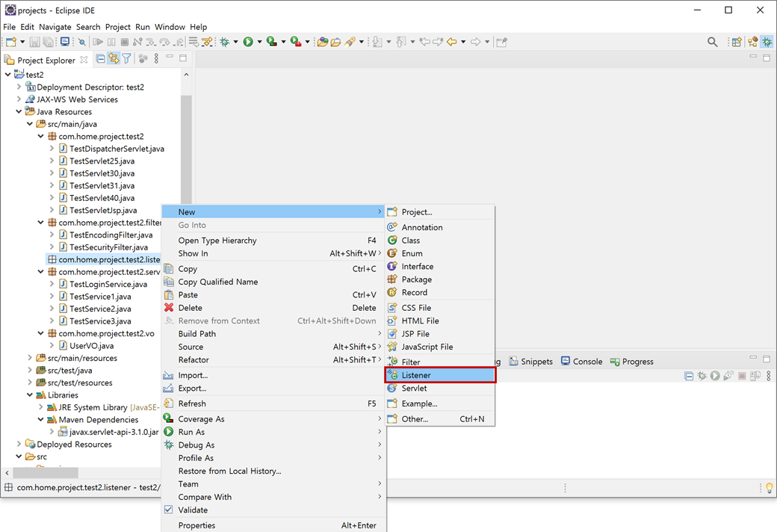The width and height of the screenshot is (777, 532).
Task: Click the tip lightbulb in status bar
Action: point(769,488)
